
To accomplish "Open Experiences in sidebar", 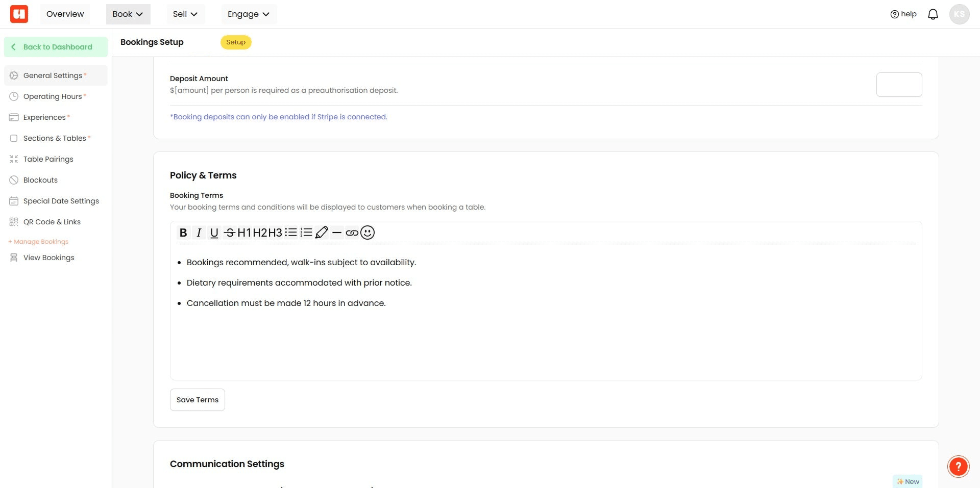I will tap(56, 117).
